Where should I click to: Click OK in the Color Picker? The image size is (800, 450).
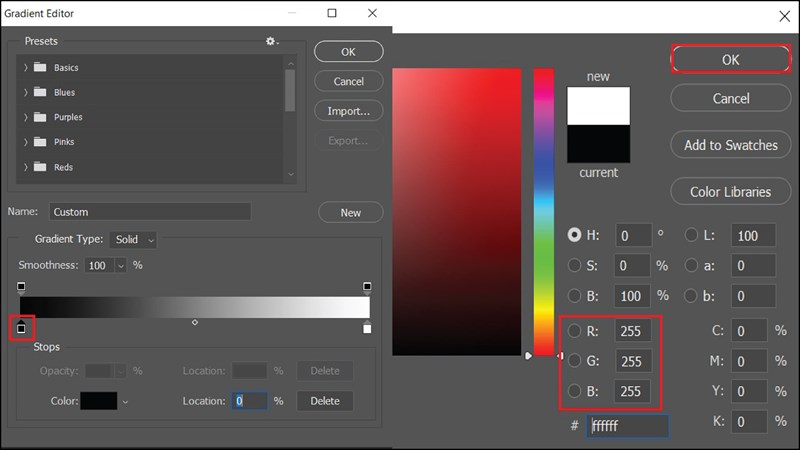point(731,60)
